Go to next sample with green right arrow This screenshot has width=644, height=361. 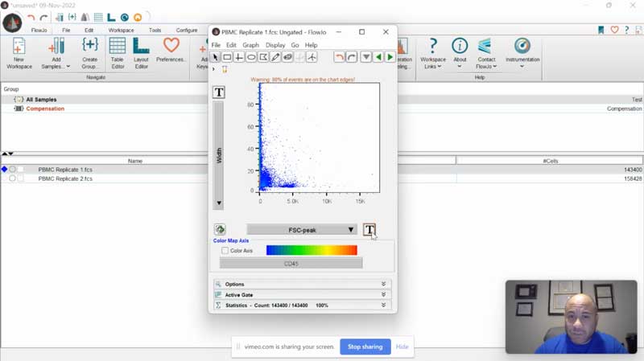(x=390, y=57)
